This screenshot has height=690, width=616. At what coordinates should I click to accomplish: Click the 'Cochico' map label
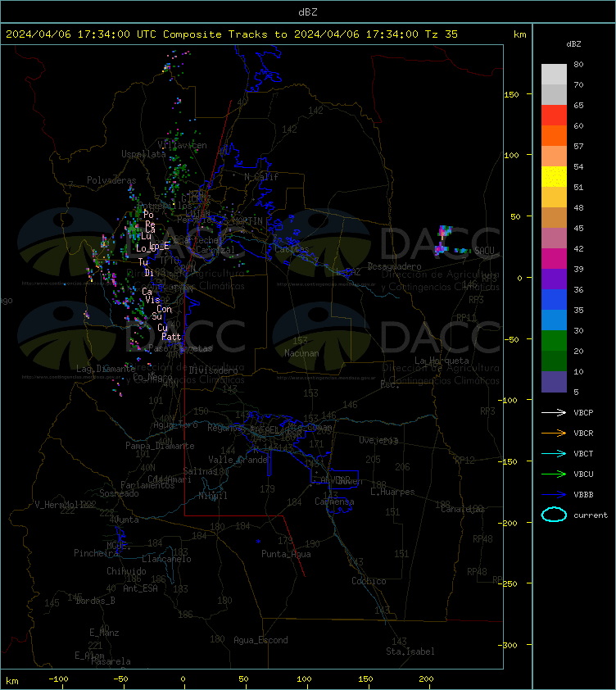point(369,581)
